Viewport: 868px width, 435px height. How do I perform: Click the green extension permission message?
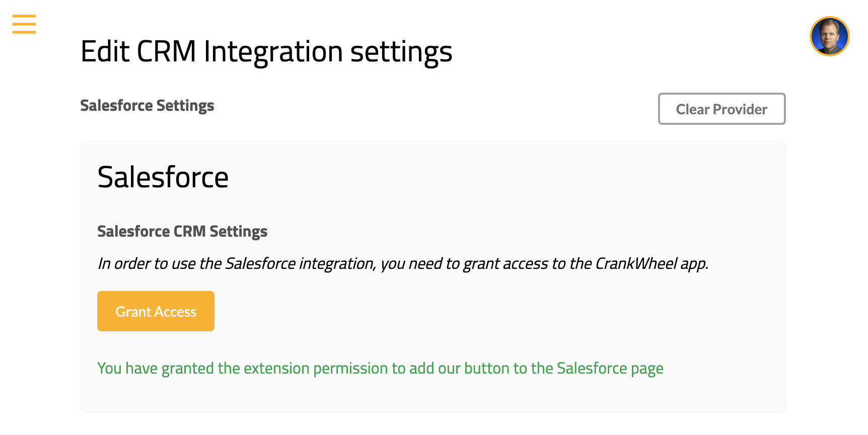pyautogui.click(x=380, y=369)
